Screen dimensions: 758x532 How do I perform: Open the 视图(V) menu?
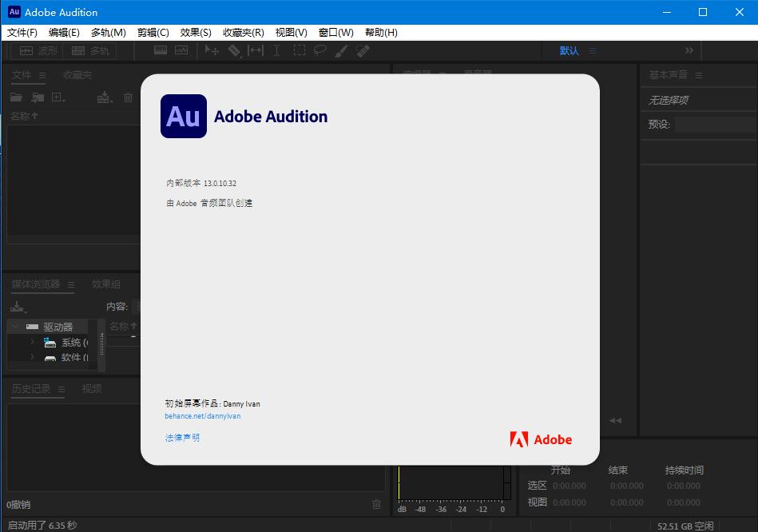(x=291, y=33)
